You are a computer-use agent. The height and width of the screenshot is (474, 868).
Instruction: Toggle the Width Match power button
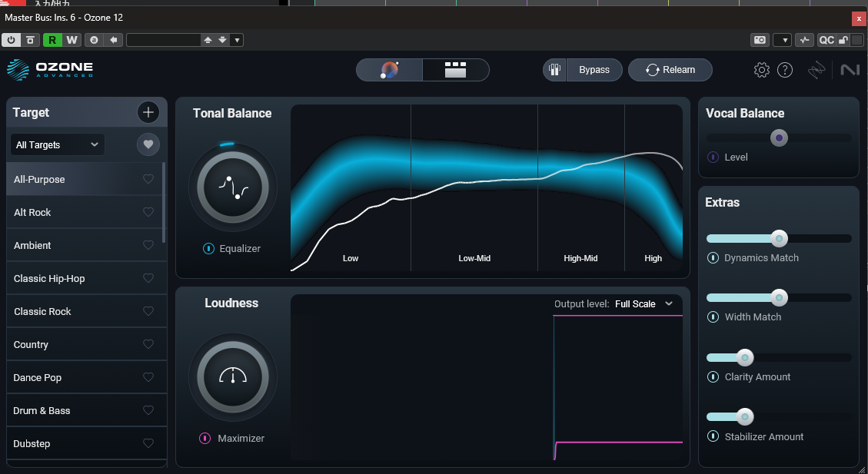(x=713, y=317)
